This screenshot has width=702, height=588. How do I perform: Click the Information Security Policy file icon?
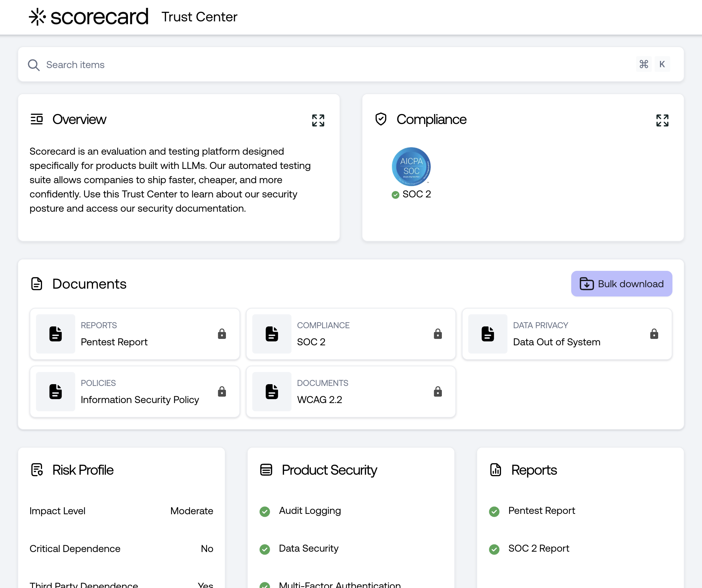click(56, 392)
